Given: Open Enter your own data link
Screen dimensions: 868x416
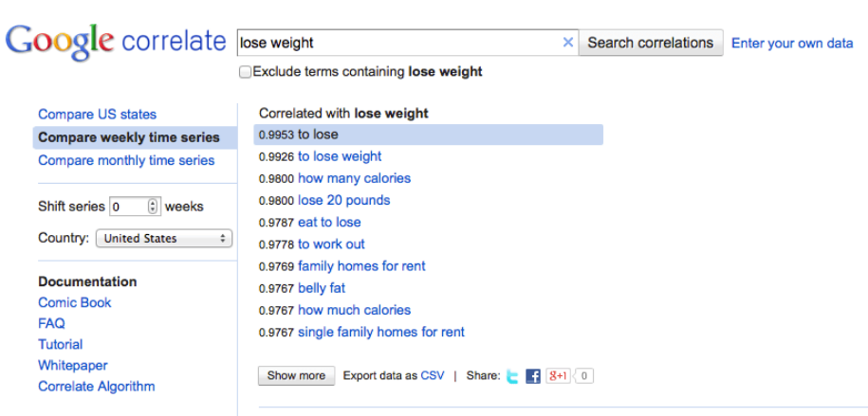Looking at the screenshot, I should click(792, 44).
